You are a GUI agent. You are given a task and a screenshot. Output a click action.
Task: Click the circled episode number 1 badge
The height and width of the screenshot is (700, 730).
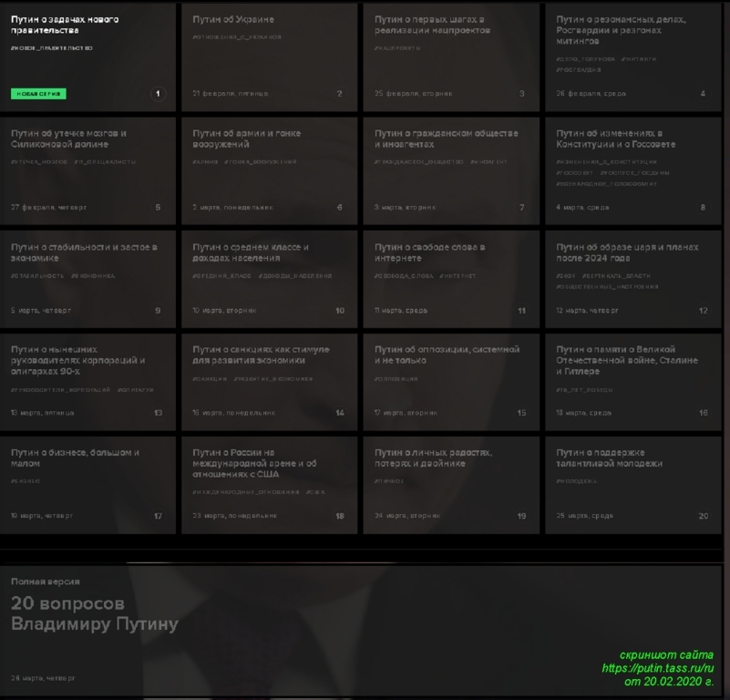click(x=158, y=94)
